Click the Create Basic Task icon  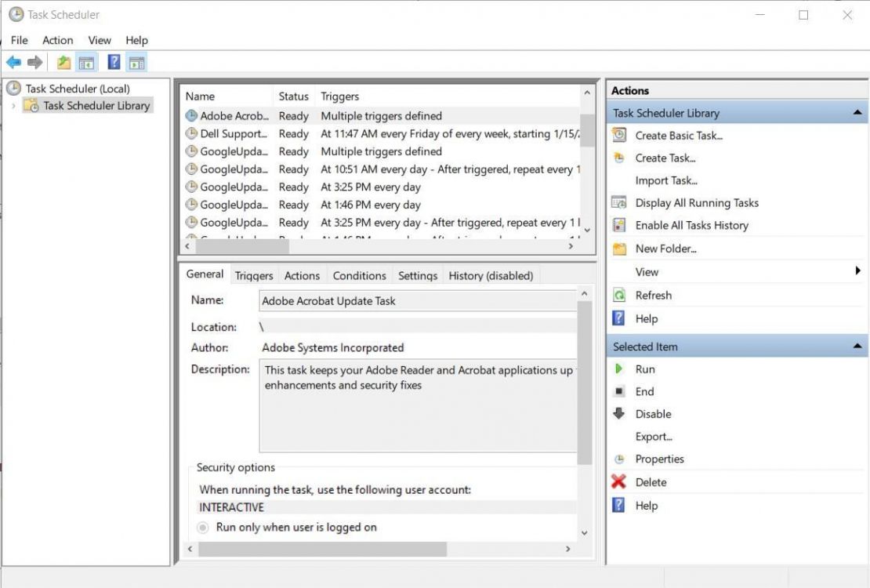click(x=619, y=135)
